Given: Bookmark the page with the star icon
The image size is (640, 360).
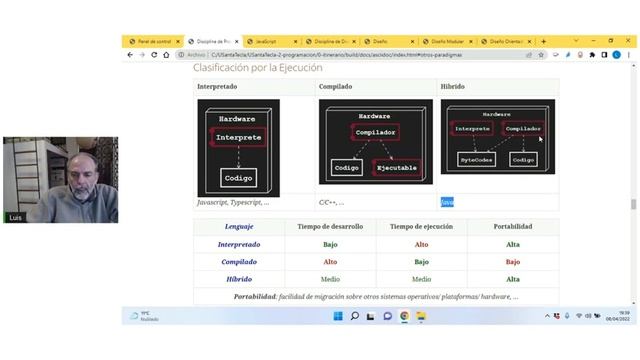Looking at the screenshot, I should coord(541,55).
